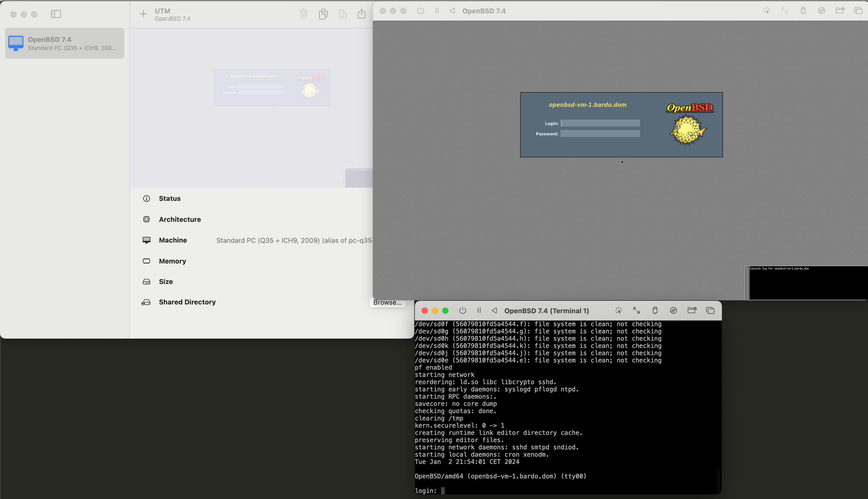Viewport: 868px width, 499px height.
Task: Open shared folder icon in display window
Action: tap(840, 10)
